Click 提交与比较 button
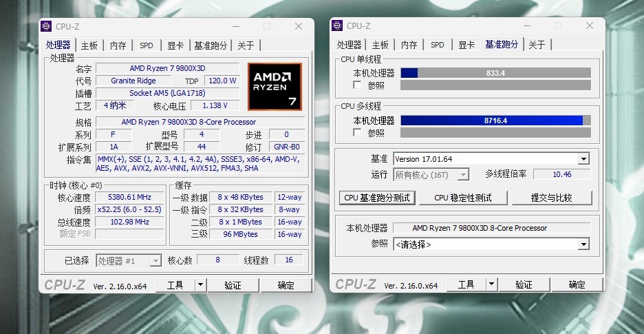This screenshot has width=644, height=334. coord(552,198)
